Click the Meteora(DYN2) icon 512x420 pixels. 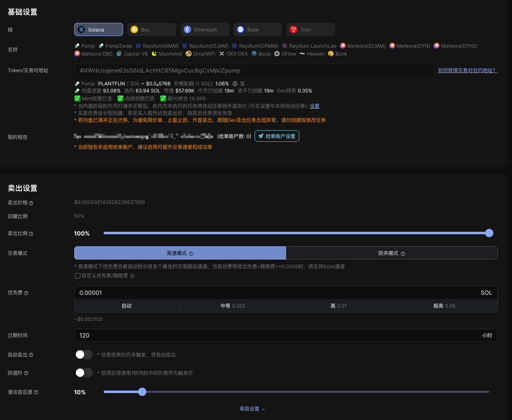(x=437, y=46)
